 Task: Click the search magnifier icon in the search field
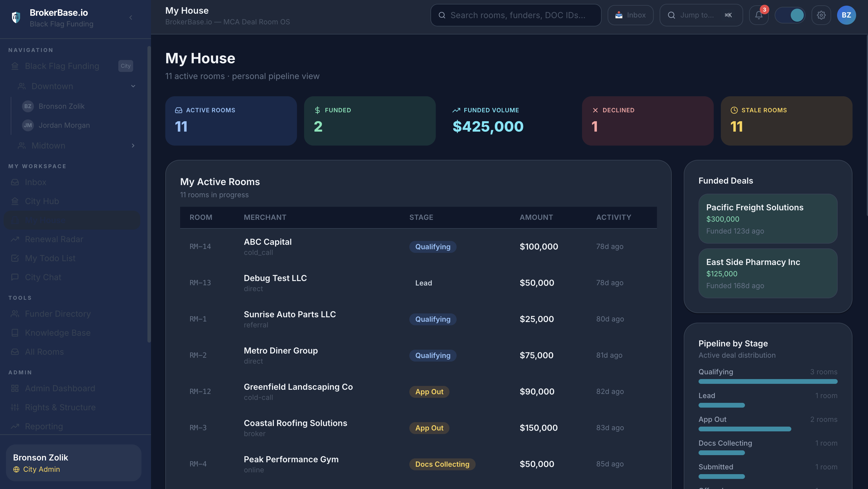(x=442, y=15)
